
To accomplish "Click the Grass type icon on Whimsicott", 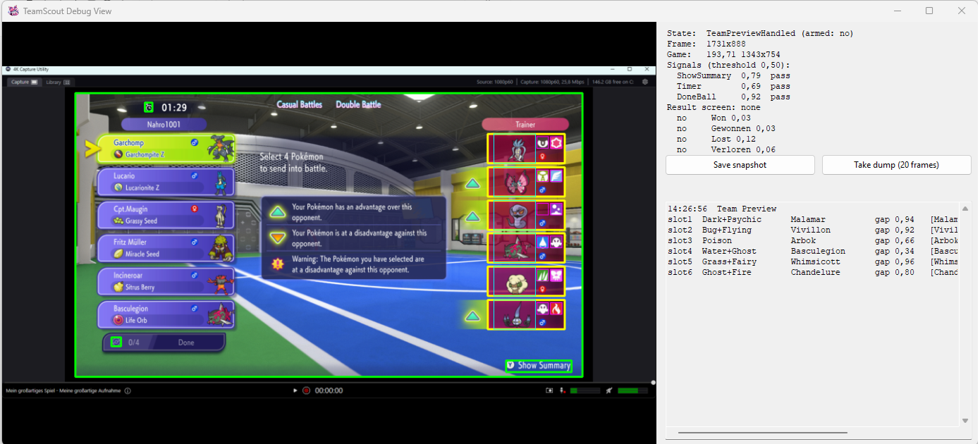I will click(543, 276).
